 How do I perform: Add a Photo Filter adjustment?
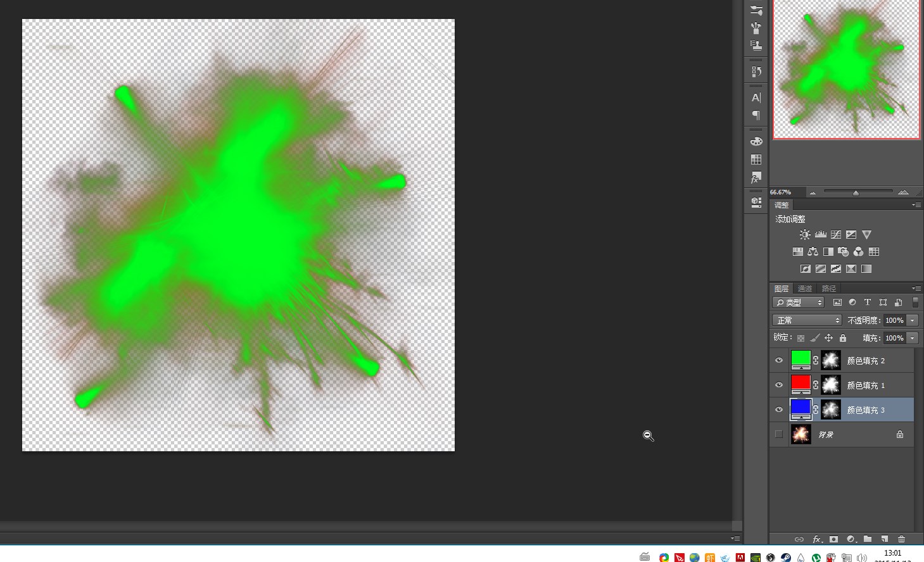click(x=844, y=252)
